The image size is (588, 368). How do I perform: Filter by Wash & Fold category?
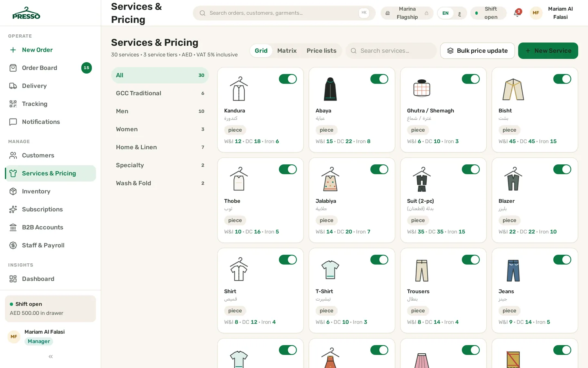pos(160,183)
